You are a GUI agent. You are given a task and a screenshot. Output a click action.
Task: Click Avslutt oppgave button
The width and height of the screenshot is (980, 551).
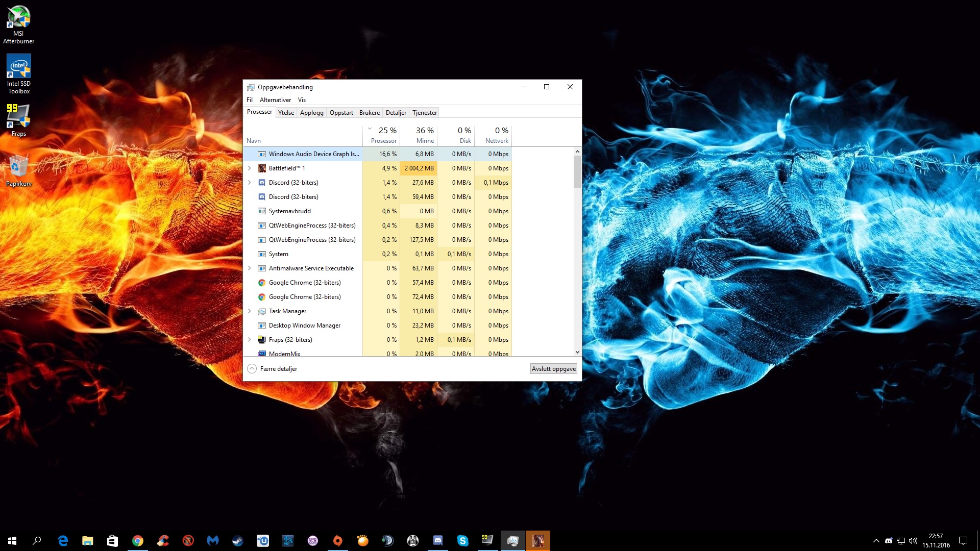pyautogui.click(x=553, y=368)
